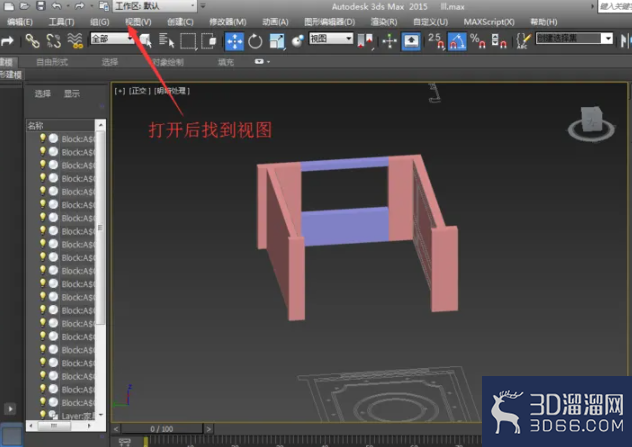This screenshot has width=632, height=447.
Task: Switch to the 选择 ribbon tab
Action: tap(110, 62)
